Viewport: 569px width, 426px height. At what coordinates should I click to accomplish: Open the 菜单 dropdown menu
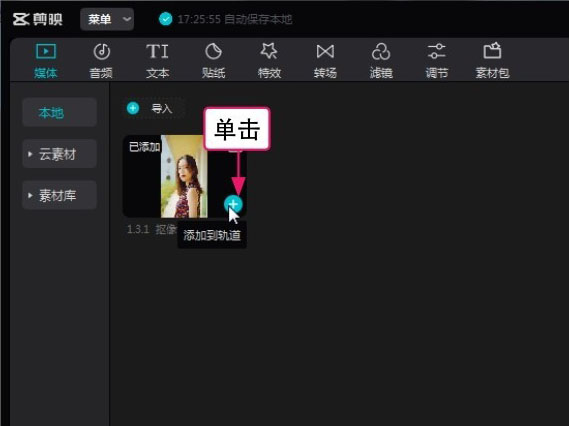click(107, 19)
